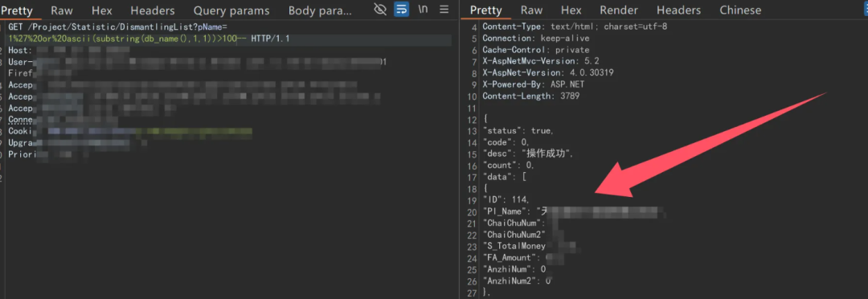
Task: Click the X-AspNetMvc-Version: 5.2 header
Action: point(542,61)
